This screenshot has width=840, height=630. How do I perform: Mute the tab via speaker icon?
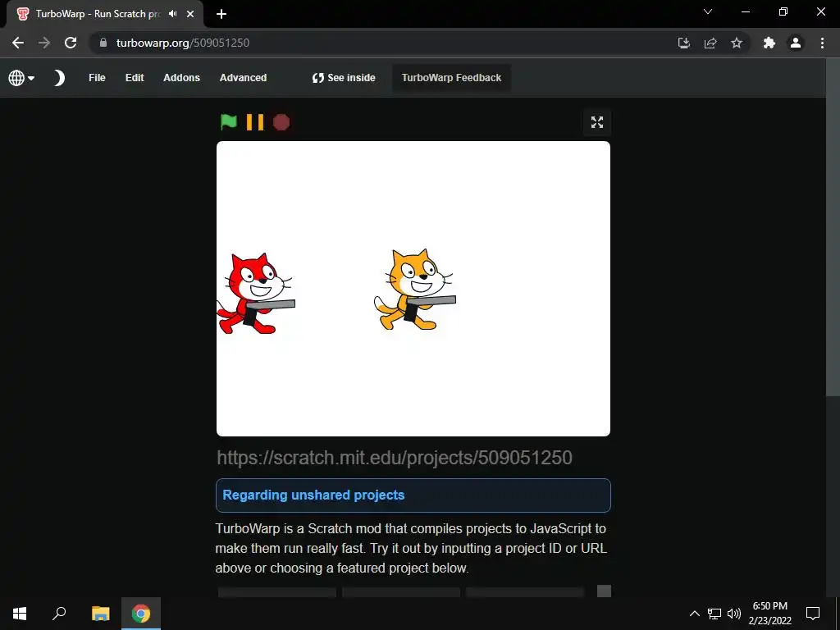pyautogui.click(x=172, y=14)
